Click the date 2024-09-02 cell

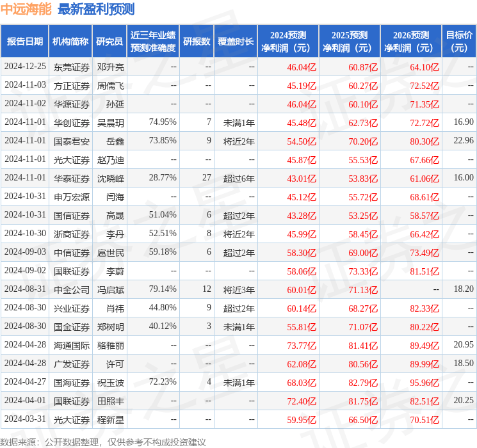(x=25, y=270)
